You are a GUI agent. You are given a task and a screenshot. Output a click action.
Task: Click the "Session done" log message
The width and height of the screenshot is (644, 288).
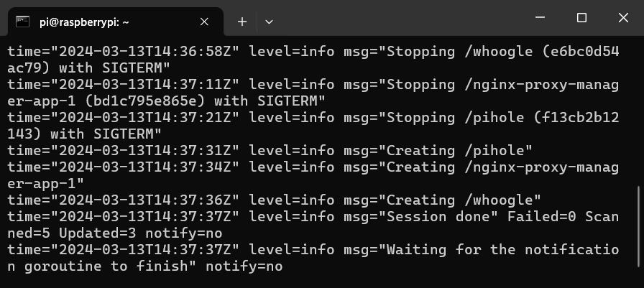point(438,217)
